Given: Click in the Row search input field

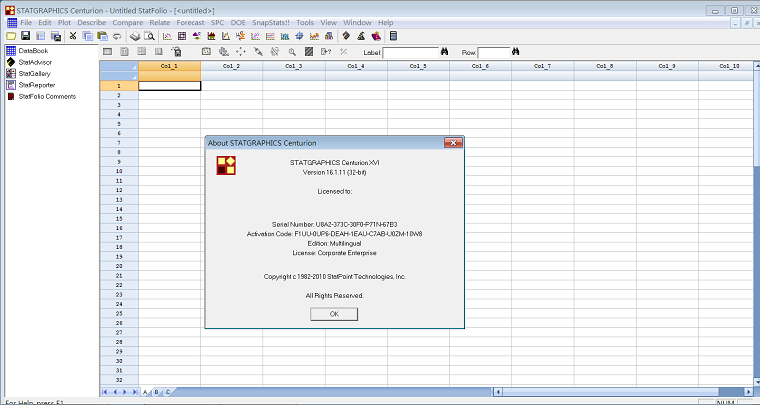Looking at the screenshot, I should [x=494, y=52].
